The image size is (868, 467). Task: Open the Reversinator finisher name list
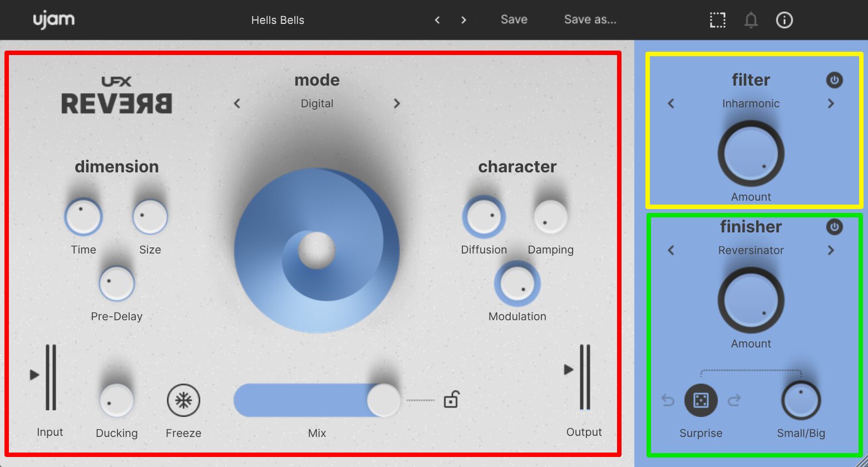click(751, 250)
